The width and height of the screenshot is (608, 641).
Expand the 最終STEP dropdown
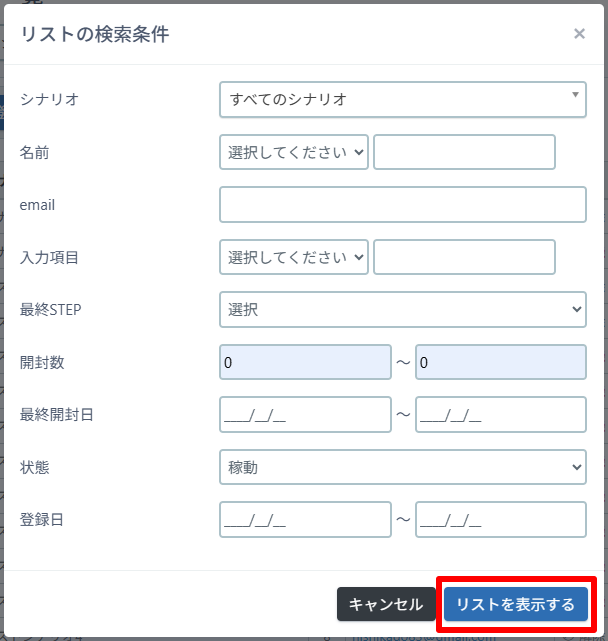pyautogui.click(x=400, y=310)
